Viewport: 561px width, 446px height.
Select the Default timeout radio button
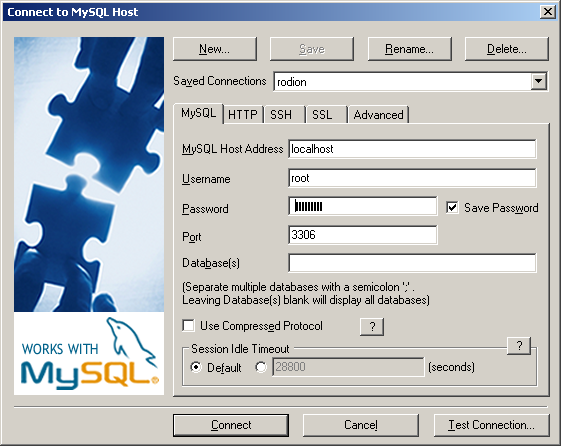pos(196,367)
